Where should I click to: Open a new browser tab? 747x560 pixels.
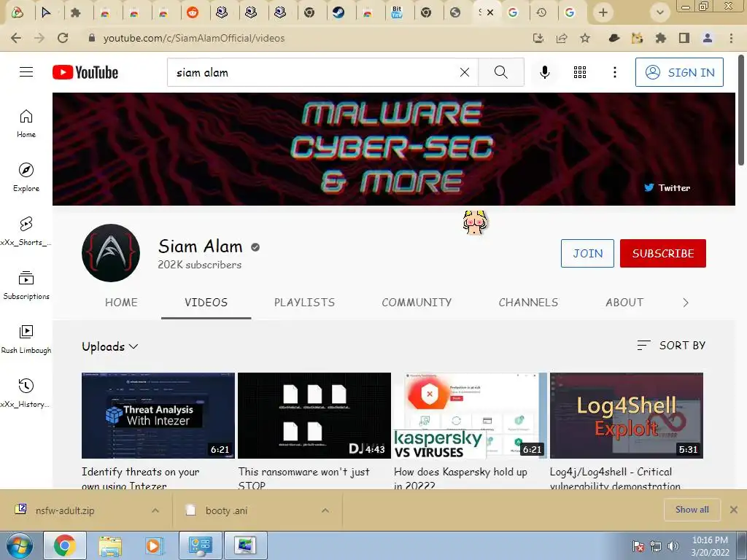[x=603, y=12]
